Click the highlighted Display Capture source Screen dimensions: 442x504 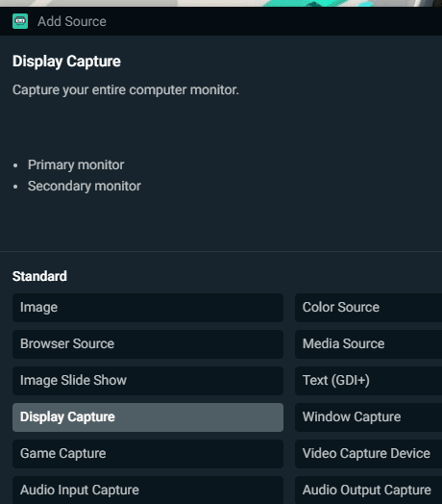[148, 417]
